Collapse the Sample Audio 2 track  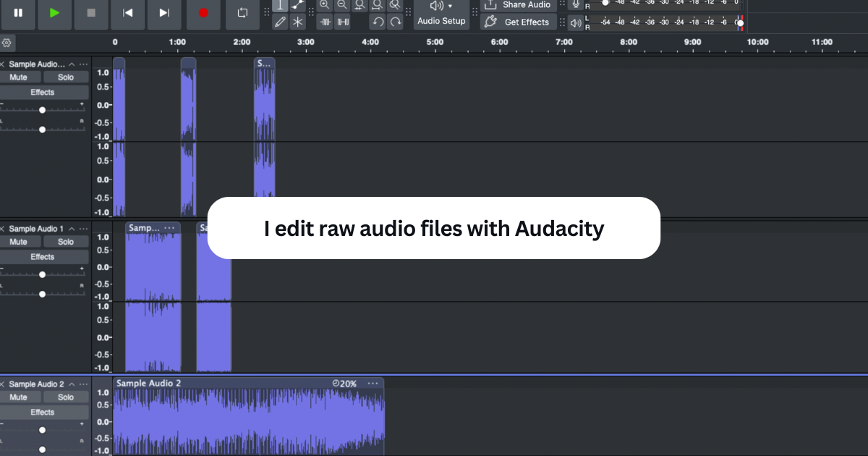tap(72, 384)
